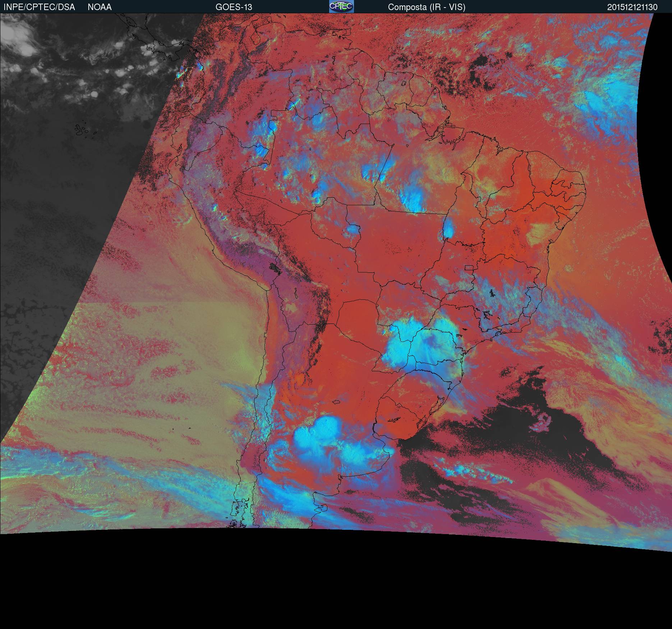Screen dimensions: 672x629
Task: Select the GOES-13 satellite label
Action: [234, 7]
